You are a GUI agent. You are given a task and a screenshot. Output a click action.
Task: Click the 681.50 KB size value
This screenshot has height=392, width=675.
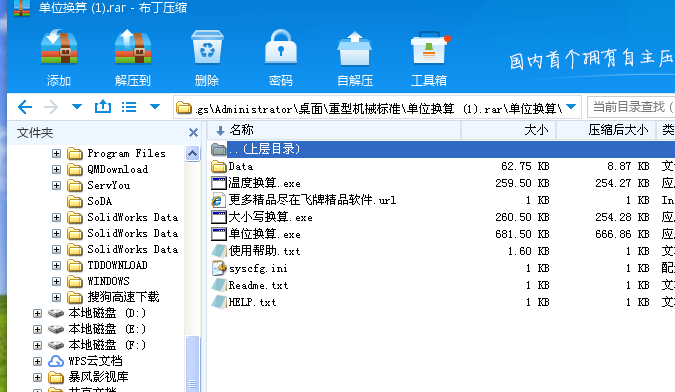pyautogui.click(x=522, y=234)
